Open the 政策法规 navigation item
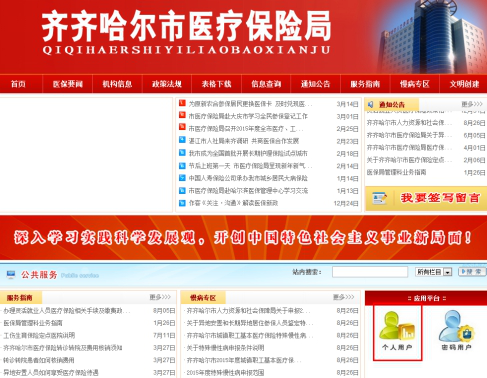Viewport: 487px width, 378px height. 167,84
